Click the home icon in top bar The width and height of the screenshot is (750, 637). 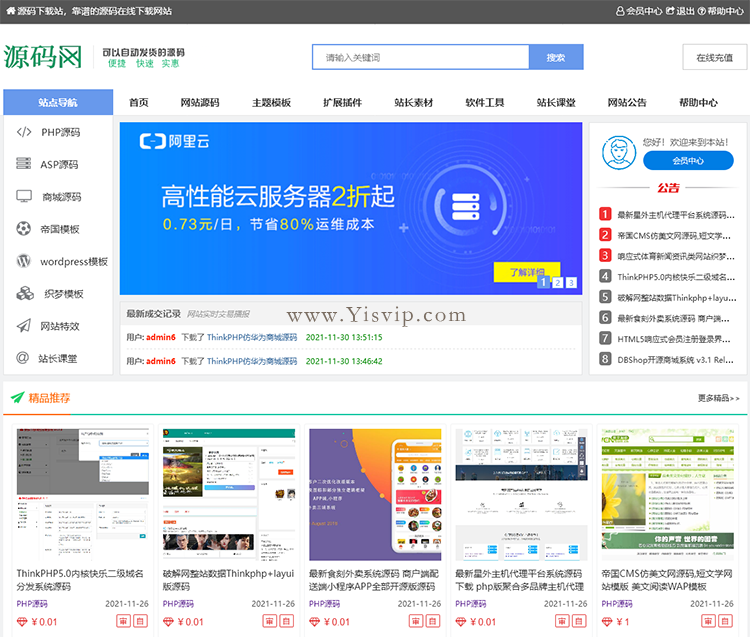coord(11,11)
